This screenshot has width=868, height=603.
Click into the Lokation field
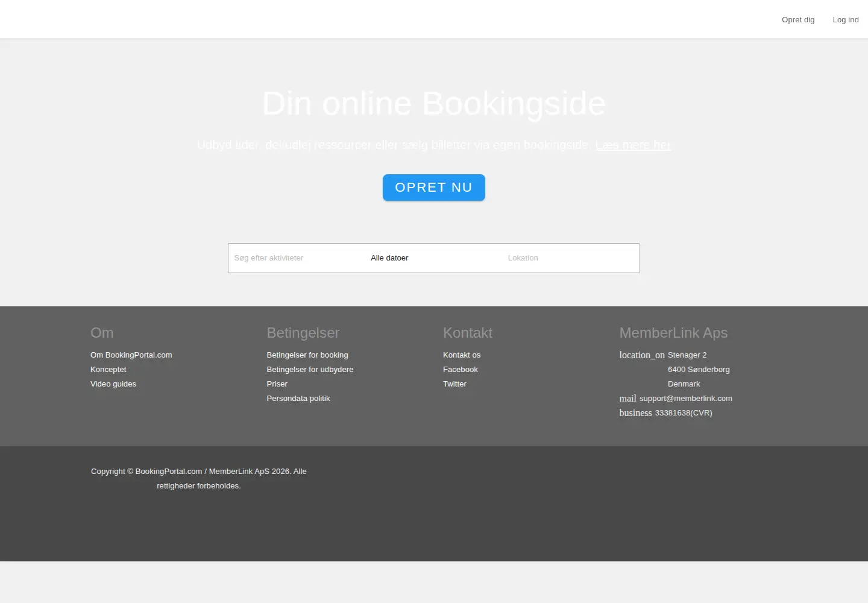[570, 258]
